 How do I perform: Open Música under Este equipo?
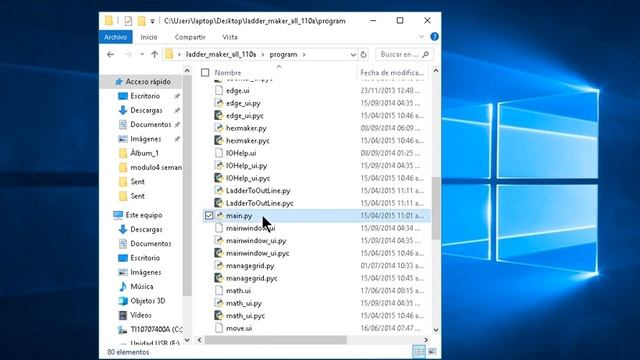pos(142,287)
